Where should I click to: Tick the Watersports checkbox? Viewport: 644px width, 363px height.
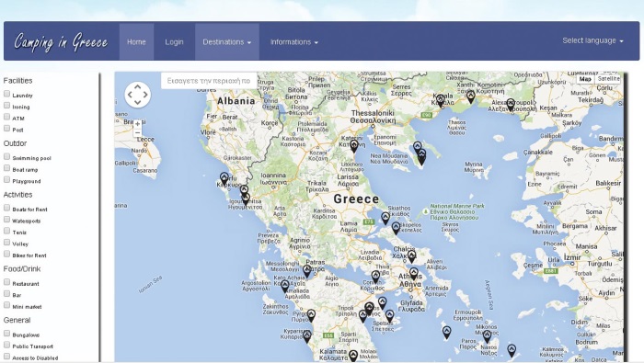click(x=6, y=220)
